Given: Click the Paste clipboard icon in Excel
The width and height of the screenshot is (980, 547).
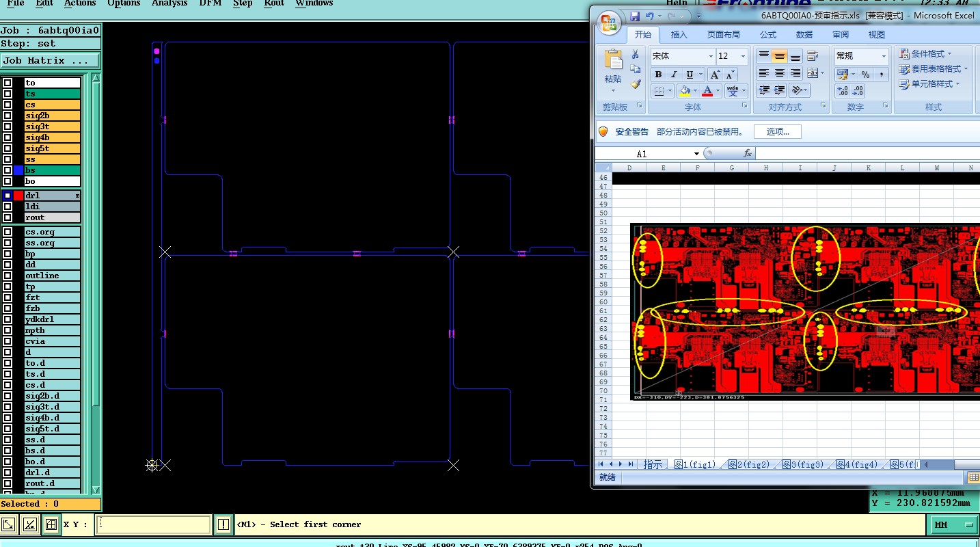Looking at the screenshot, I should [x=613, y=61].
